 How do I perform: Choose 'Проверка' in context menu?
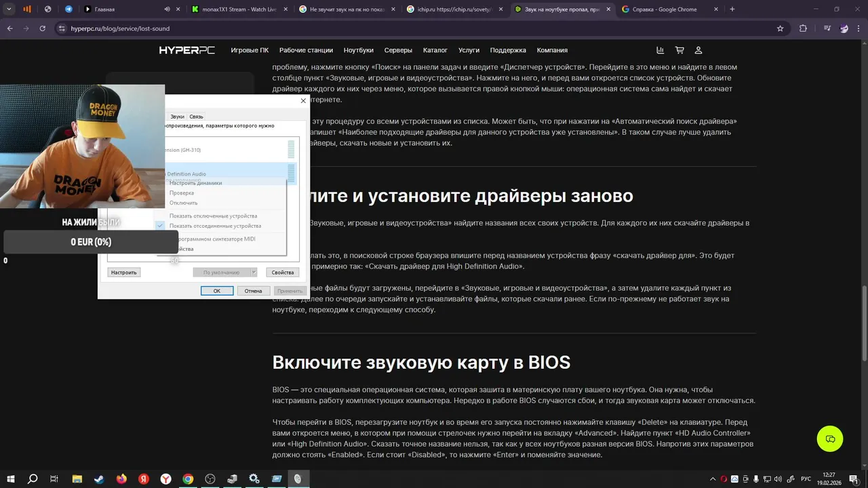coord(182,193)
